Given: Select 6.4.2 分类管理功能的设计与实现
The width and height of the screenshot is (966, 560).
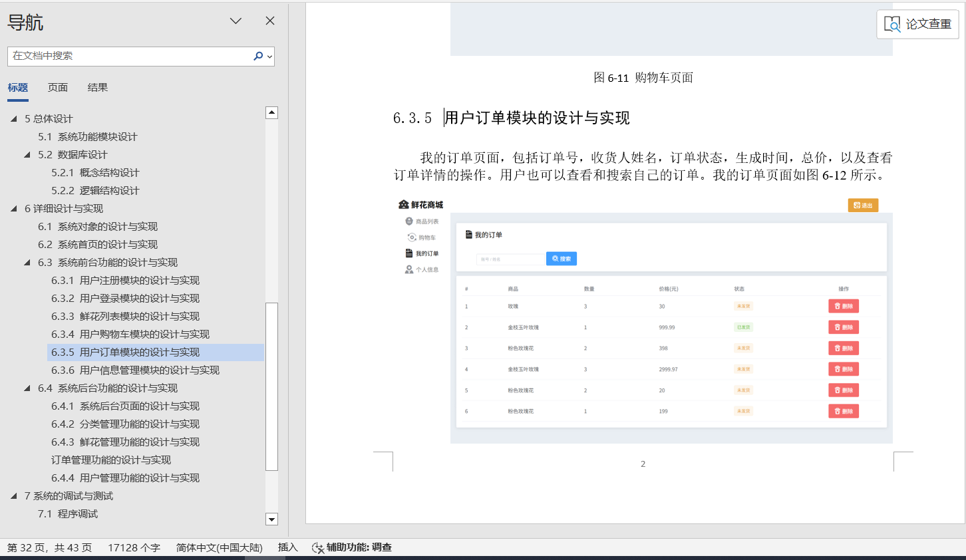Looking at the screenshot, I should [x=125, y=424].
